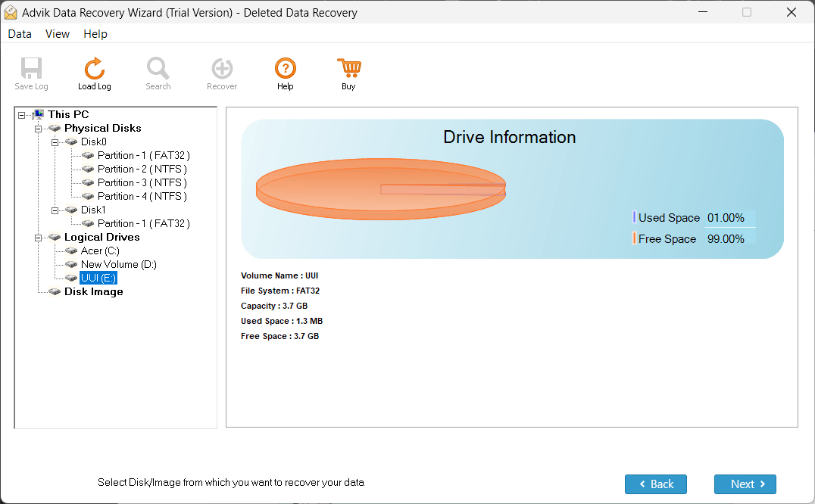
Task: Click the Next button
Action: (745, 484)
